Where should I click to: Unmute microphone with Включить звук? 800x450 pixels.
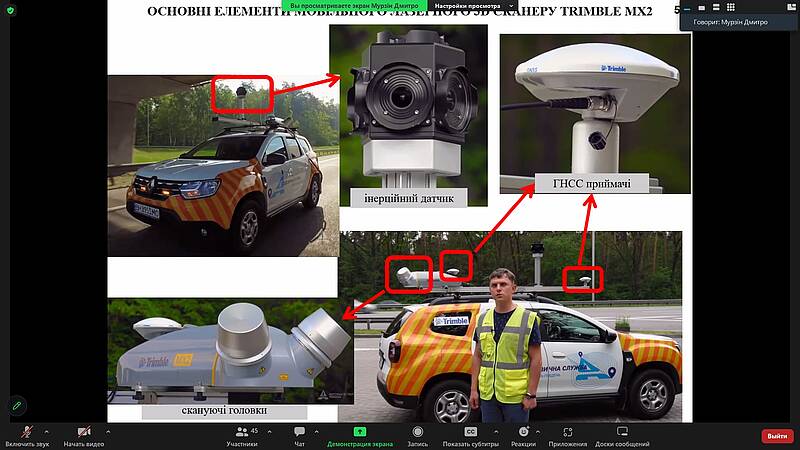(x=27, y=436)
